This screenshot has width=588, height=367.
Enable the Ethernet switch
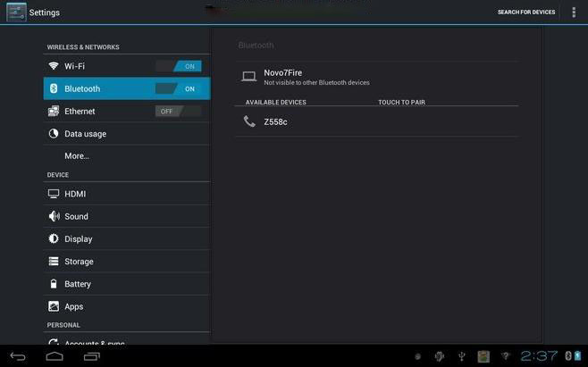[x=179, y=112]
